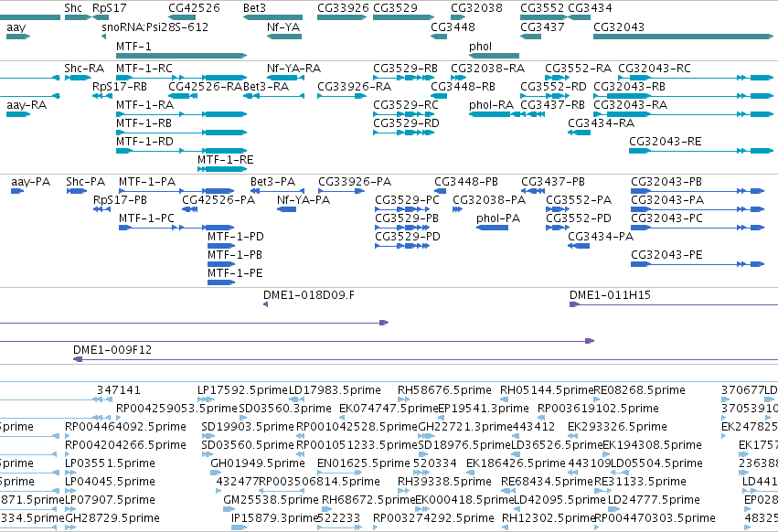Screen dimensions: 778x532
Task: Click the CG3434-RA transcript
Action: tap(579, 133)
